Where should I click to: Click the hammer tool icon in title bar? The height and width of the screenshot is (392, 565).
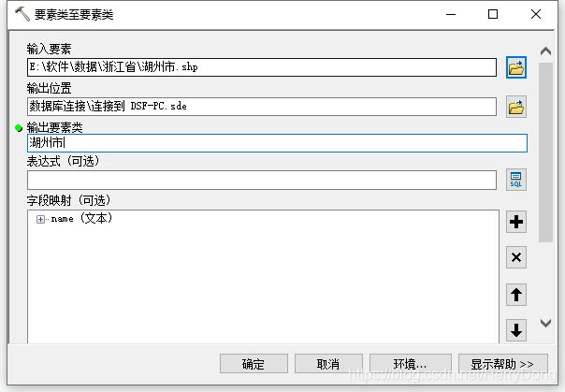(x=22, y=14)
